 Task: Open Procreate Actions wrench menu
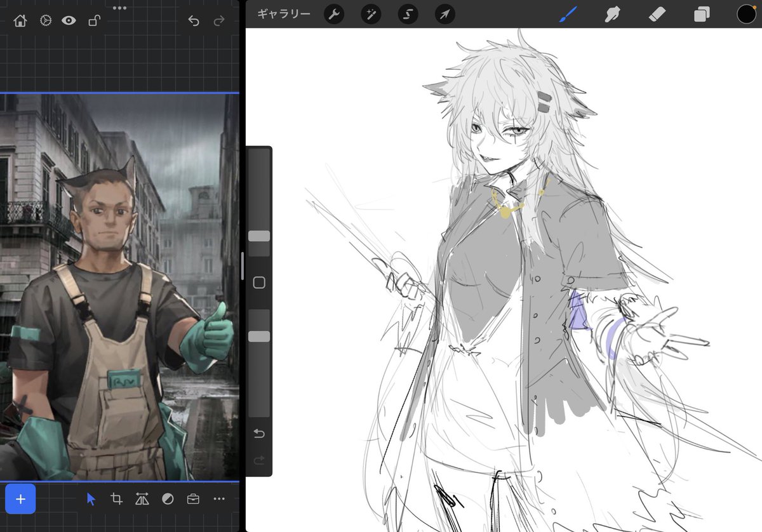334,14
